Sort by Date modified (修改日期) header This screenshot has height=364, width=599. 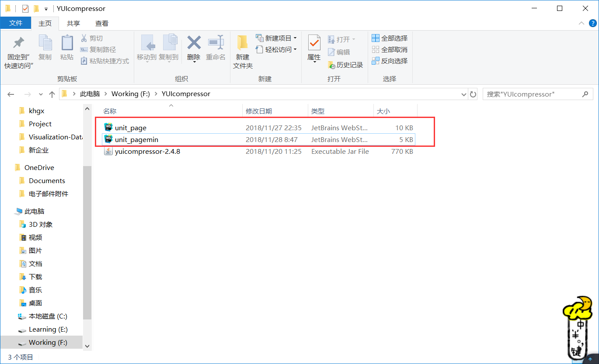(258, 111)
